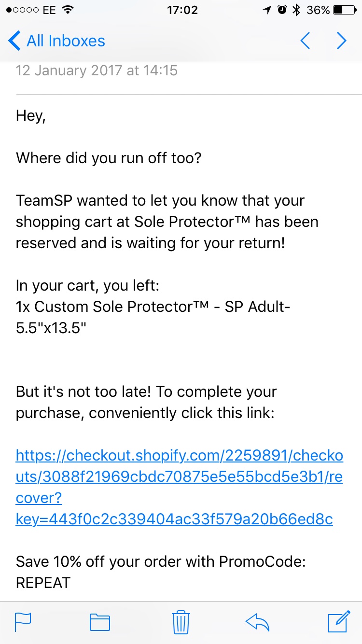
Task: Open the checkout.shopify.com recovery link
Action: [x=180, y=487]
